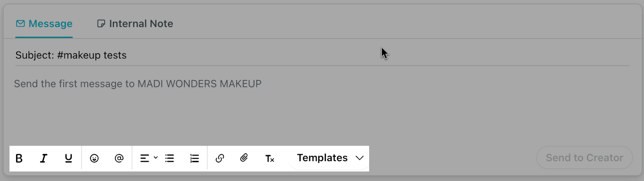Click the Send to Creator button
Screen dimensions: 644x181
click(584, 158)
